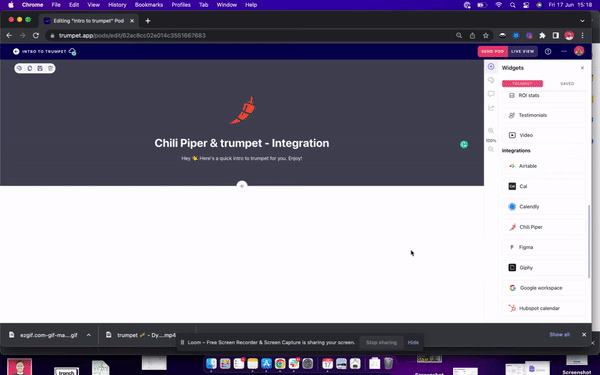Add the Testimonials widget
600x375 pixels.
pos(544,115)
